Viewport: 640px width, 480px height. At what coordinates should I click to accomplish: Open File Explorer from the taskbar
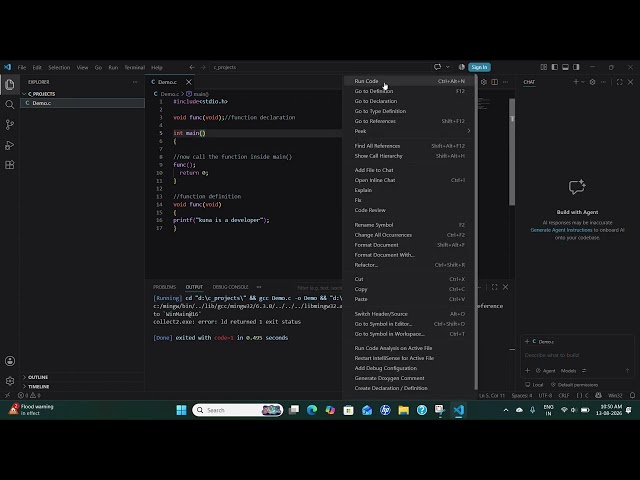[x=404, y=410]
